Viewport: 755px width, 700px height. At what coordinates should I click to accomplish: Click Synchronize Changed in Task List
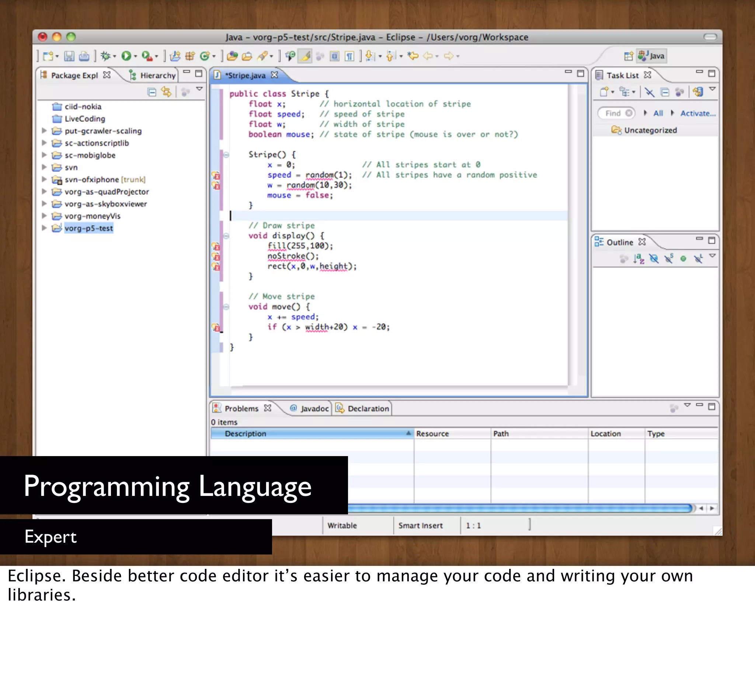coord(698,92)
